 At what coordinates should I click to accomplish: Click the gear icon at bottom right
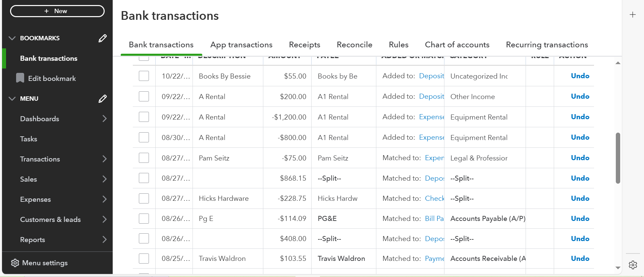(633, 265)
